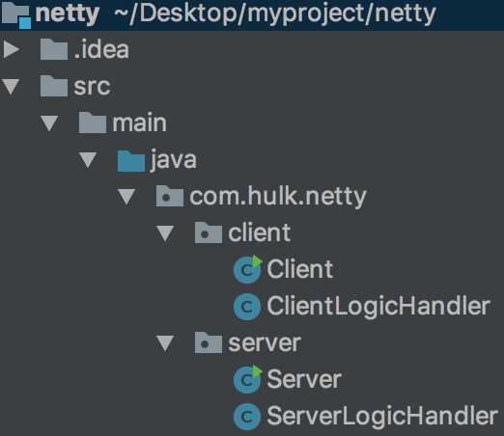Select the netty project root row

click(x=252, y=15)
